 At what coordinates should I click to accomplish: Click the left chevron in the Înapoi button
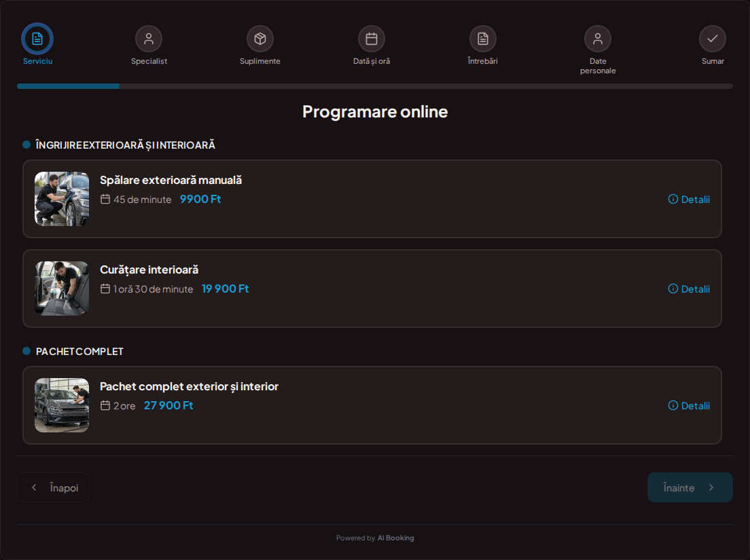(34, 487)
